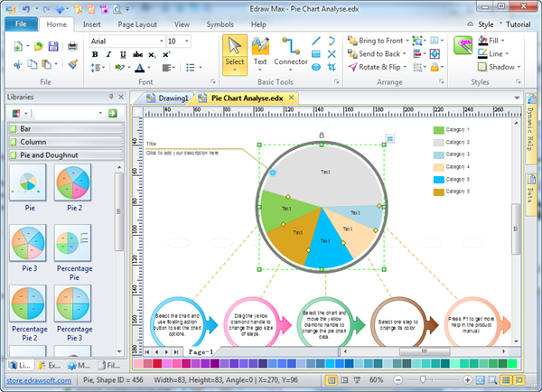Toggle bold text formatting
Image resolution: width=542 pixels, height=392 pixels.
click(97, 55)
